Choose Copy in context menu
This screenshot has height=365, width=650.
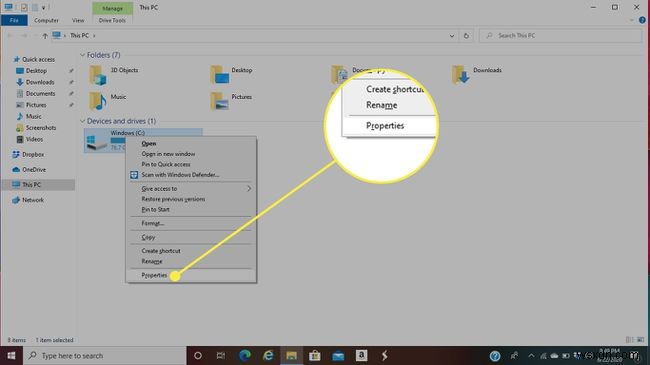coord(148,237)
